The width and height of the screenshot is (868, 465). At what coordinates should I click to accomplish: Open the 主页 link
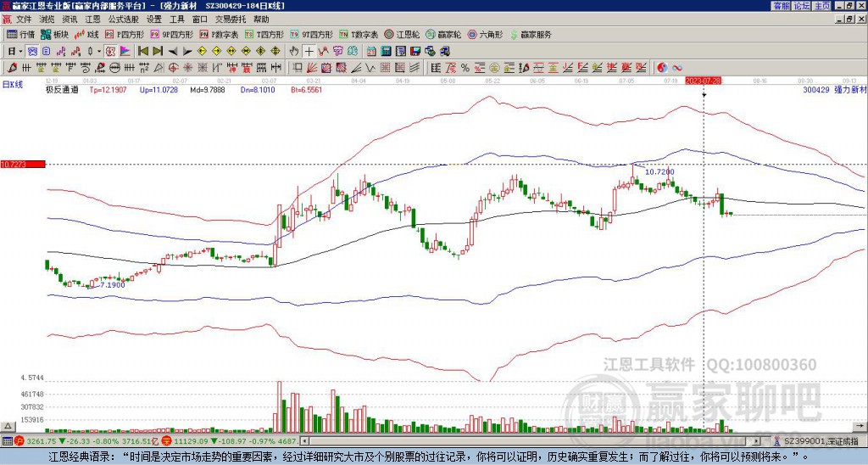pyautogui.click(x=822, y=5)
